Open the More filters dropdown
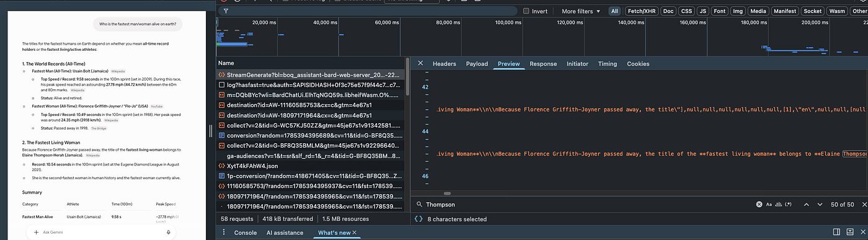The width and height of the screenshot is (868, 240). (581, 11)
